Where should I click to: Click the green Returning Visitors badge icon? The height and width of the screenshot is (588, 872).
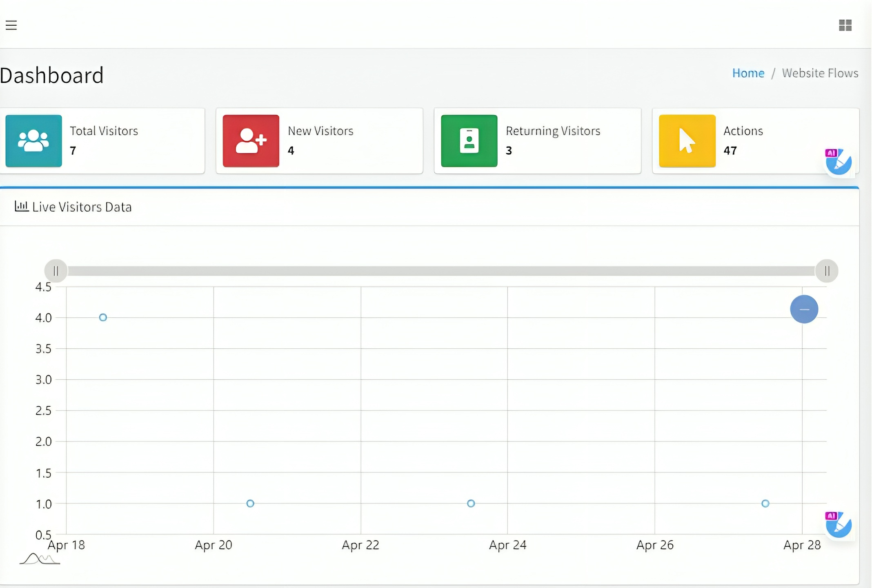point(469,141)
